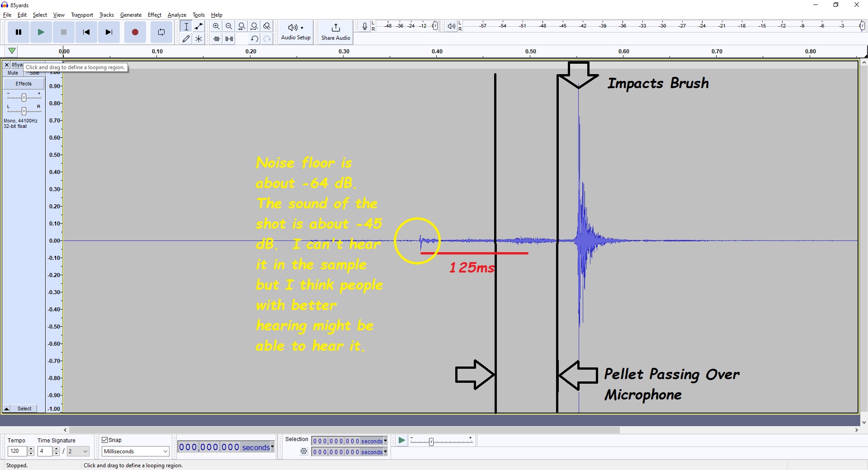Open the Tracks menu
Screen dimensions: 868x470
(x=107, y=15)
